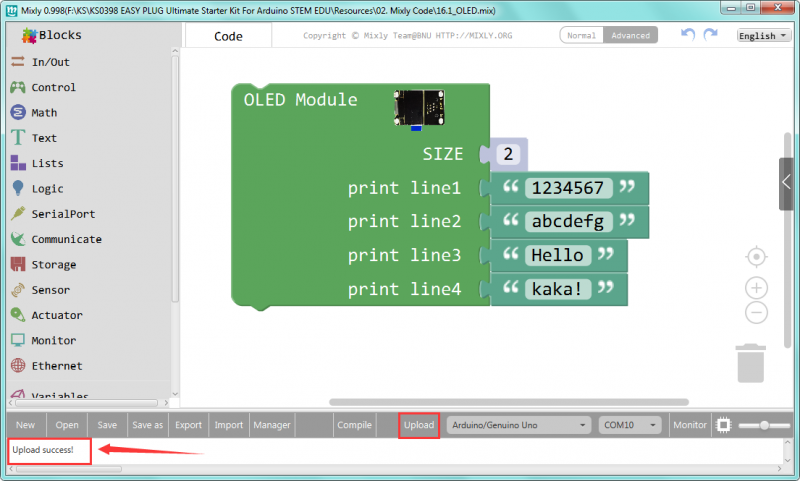800x481 pixels.
Task: Open the Arduino/Genuino Uno board dropdown
Action: [518, 425]
